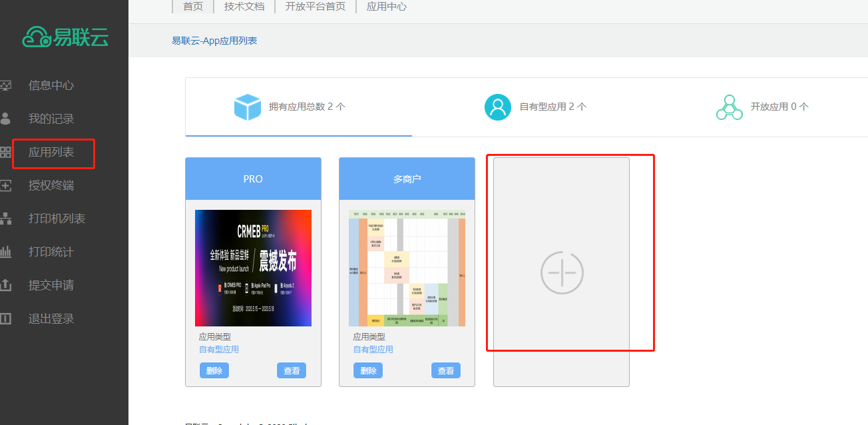View the PRO application details
The image size is (868, 425).
tap(292, 370)
